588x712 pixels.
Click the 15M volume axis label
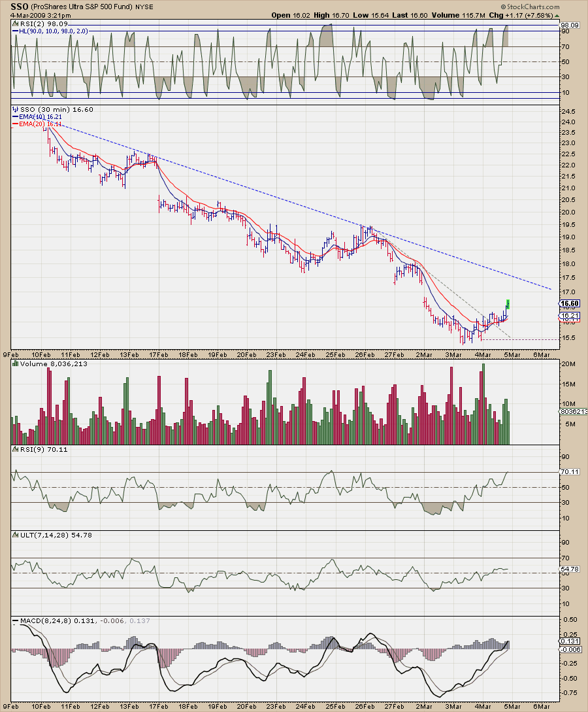(568, 384)
